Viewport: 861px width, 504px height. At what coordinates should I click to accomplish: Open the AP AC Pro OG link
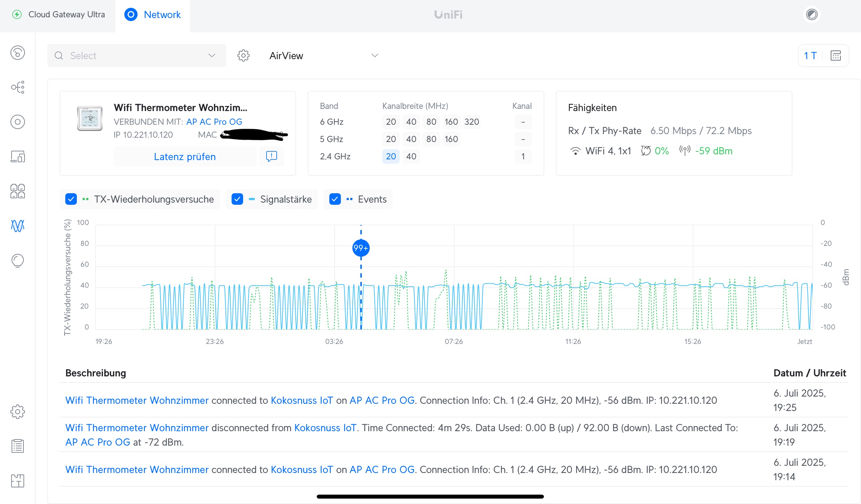coord(214,122)
